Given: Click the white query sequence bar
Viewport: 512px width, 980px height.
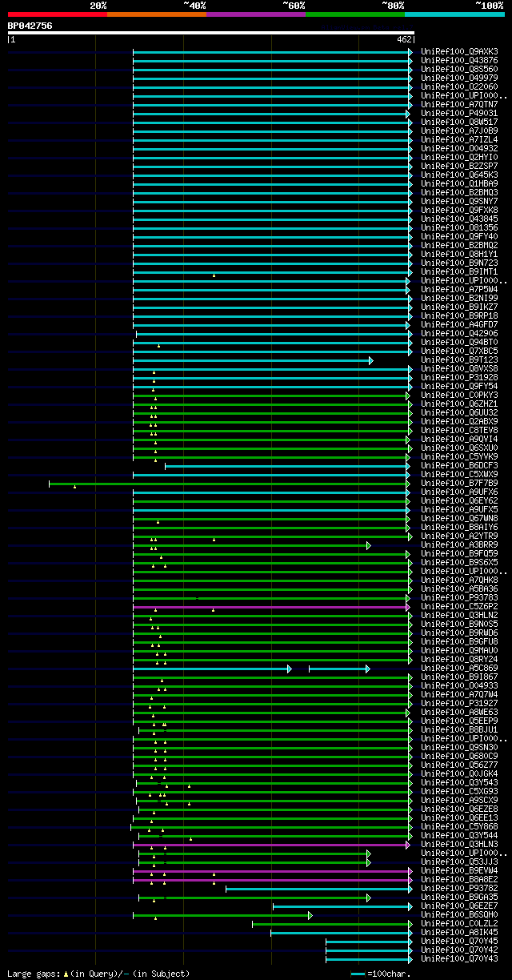Looking at the screenshot, I should [211, 33].
